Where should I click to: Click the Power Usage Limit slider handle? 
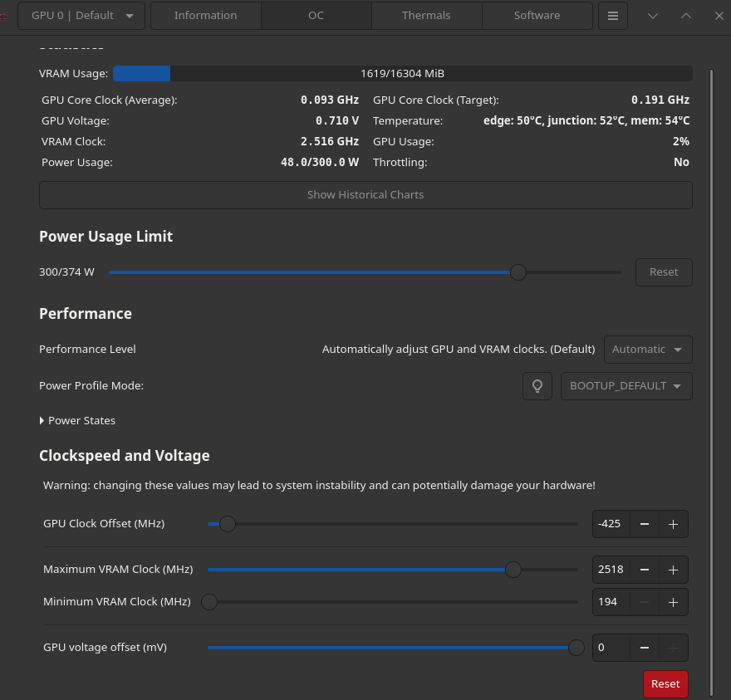[518, 272]
